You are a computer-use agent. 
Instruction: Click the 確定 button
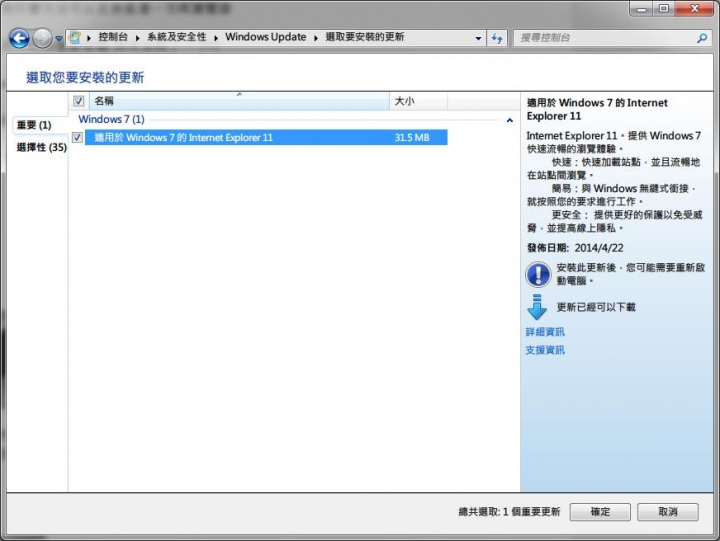pyautogui.click(x=600, y=512)
